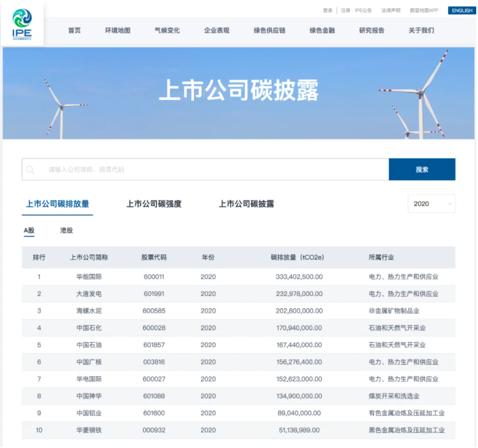Click company name 海螺水泥
This screenshot has height=448, width=478.
(x=89, y=311)
